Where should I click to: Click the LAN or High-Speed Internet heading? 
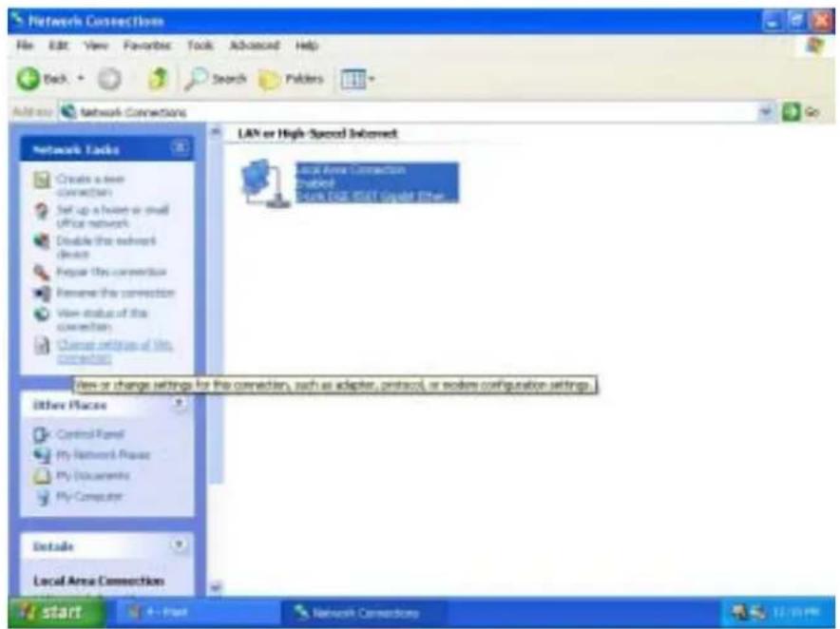click(317, 133)
